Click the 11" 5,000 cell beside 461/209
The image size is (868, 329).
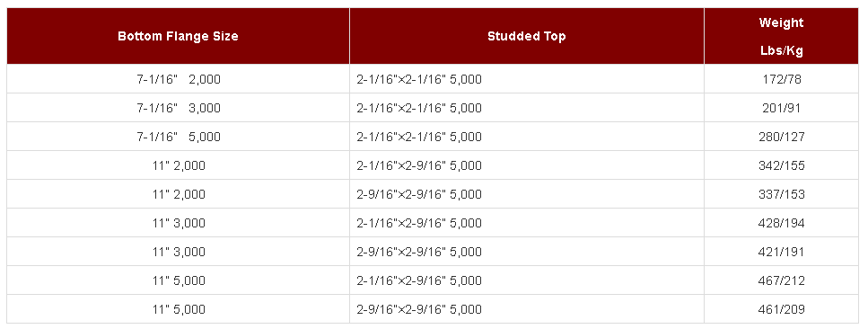point(179,309)
